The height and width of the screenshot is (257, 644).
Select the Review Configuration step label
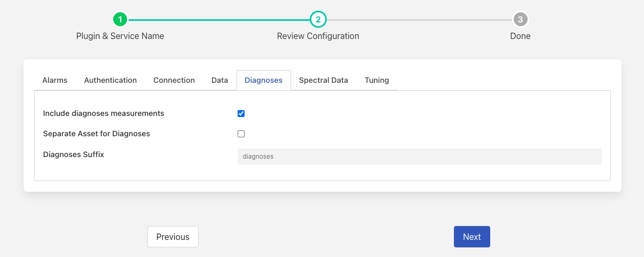point(318,36)
